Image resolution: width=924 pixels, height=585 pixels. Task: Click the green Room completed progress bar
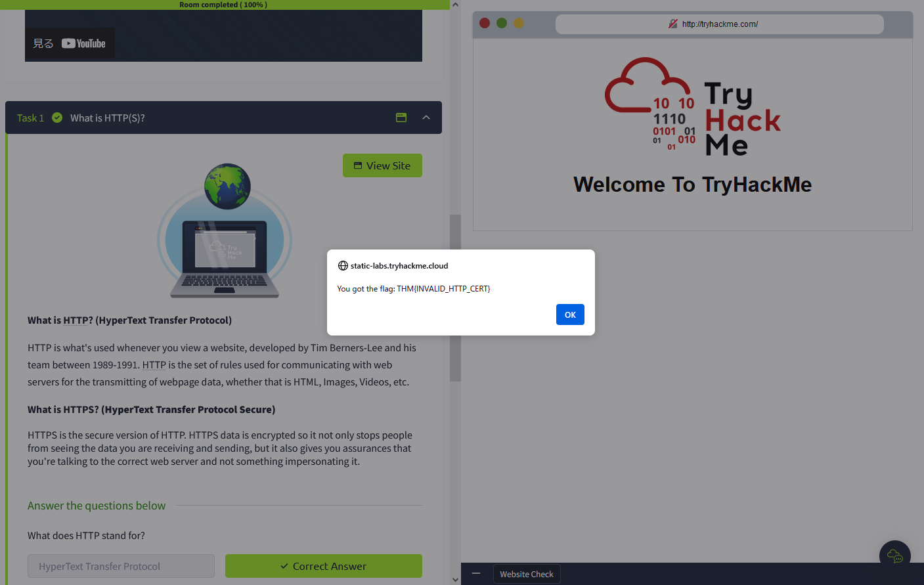(x=223, y=5)
